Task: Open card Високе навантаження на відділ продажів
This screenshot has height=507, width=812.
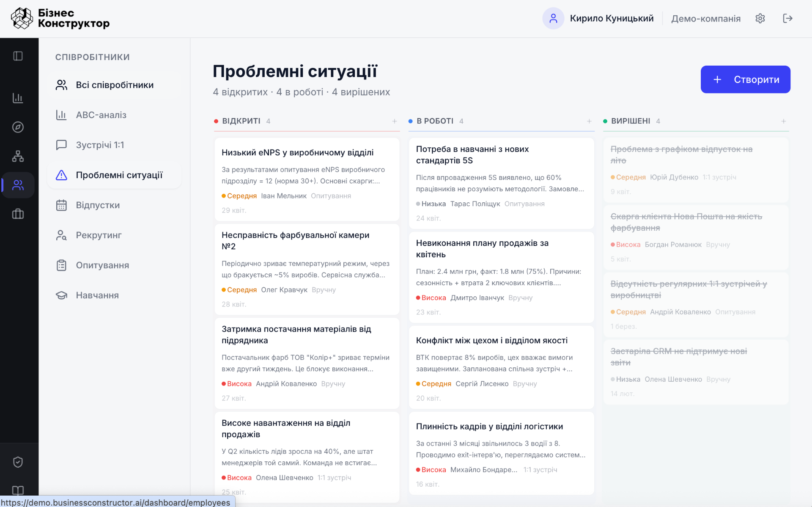Action: (x=307, y=457)
